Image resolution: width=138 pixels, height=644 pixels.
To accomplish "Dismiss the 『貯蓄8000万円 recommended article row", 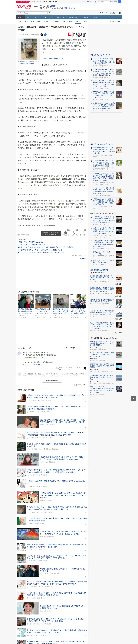I will click(86, 401).
